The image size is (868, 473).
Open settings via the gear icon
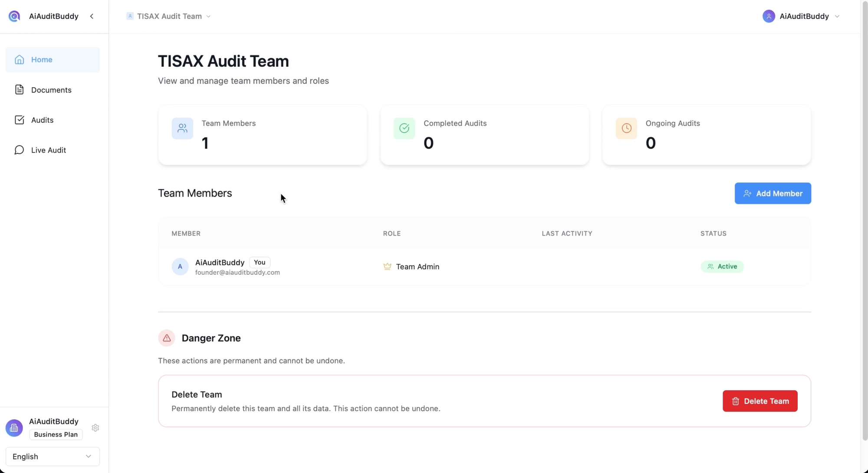tap(95, 428)
